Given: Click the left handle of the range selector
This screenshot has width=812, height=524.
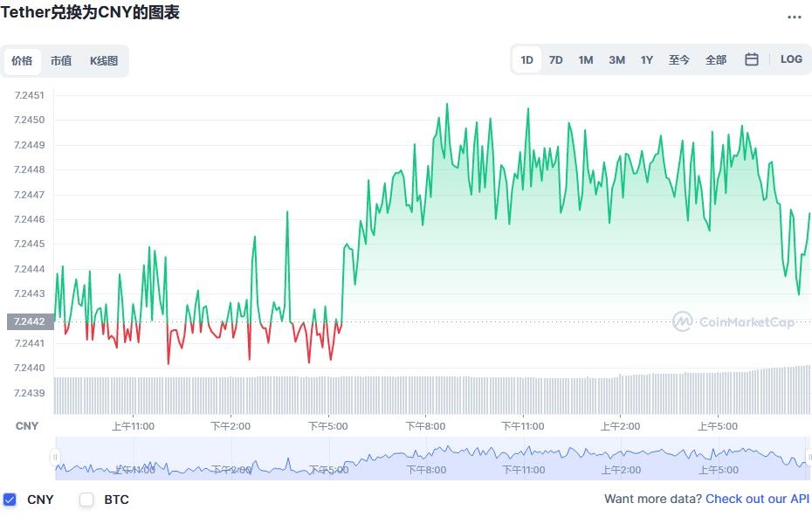Looking at the screenshot, I should (55, 455).
